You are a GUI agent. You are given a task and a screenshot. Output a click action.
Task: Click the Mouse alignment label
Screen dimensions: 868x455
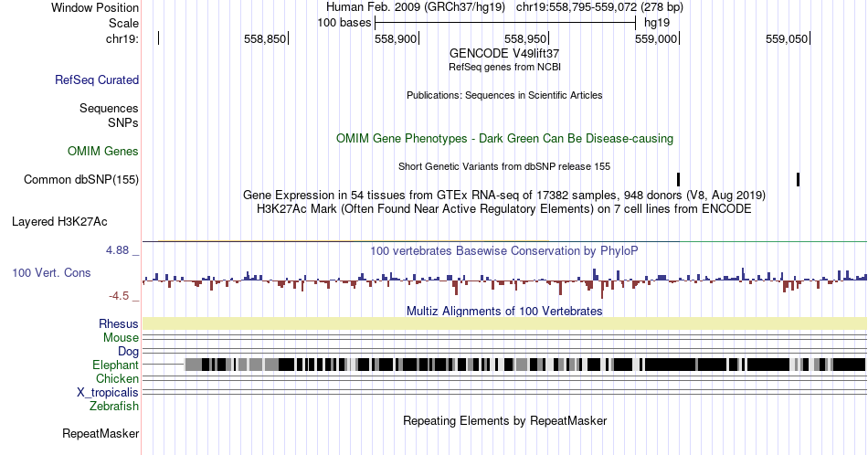click(x=121, y=338)
